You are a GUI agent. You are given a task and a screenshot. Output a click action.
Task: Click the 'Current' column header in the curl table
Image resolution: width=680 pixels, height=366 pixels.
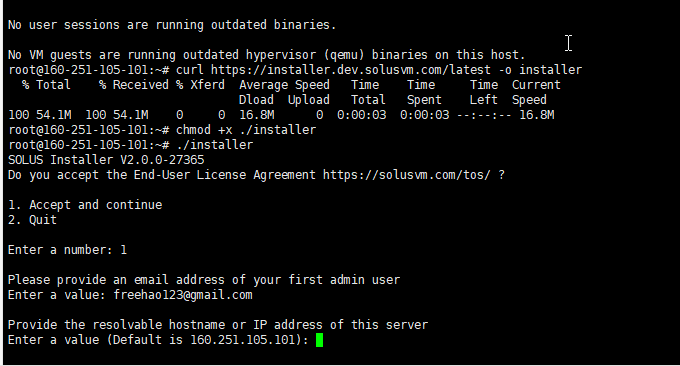coord(536,85)
